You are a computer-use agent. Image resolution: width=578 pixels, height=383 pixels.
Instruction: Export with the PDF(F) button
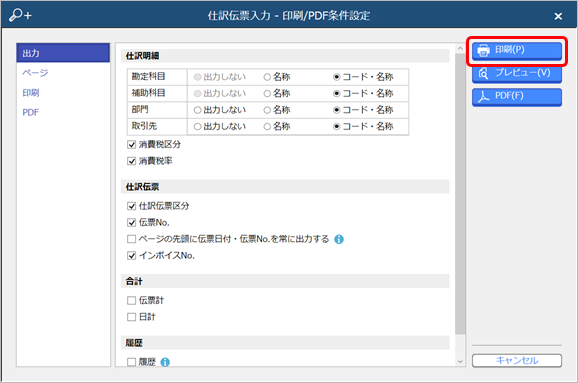pos(517,97)
